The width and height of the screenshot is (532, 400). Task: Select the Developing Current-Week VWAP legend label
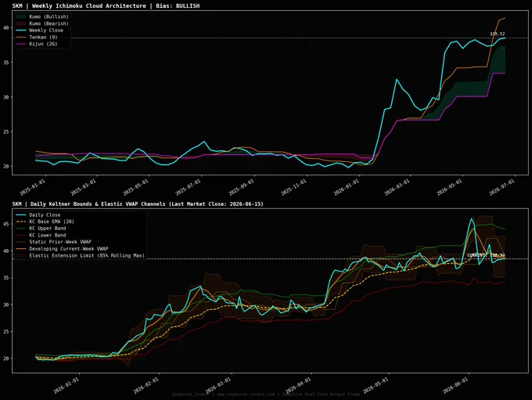[x=69, y=249]
